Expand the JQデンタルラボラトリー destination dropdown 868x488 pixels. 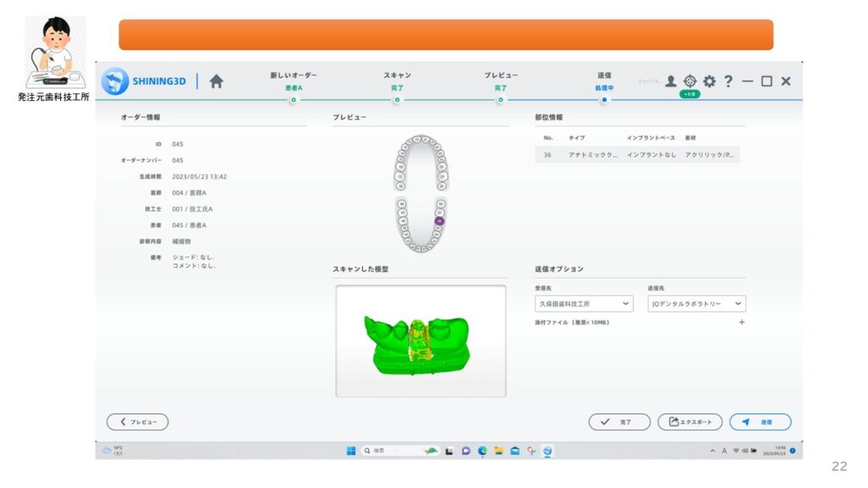[x=696, y=303]
